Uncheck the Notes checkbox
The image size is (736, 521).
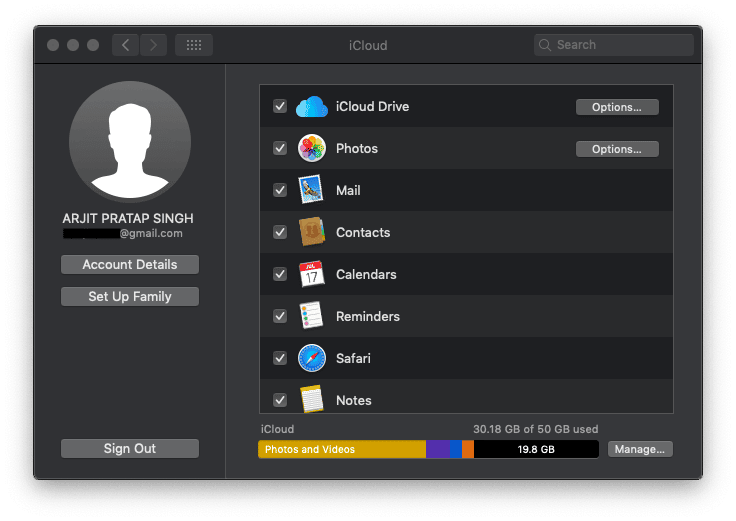coord(280,400)
